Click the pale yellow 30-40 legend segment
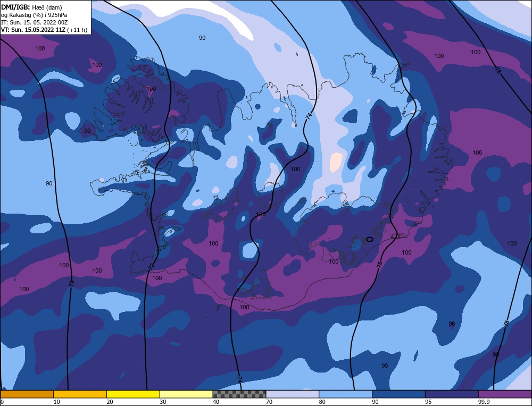This screenshot has height=406, width=532. pos(186,394)
